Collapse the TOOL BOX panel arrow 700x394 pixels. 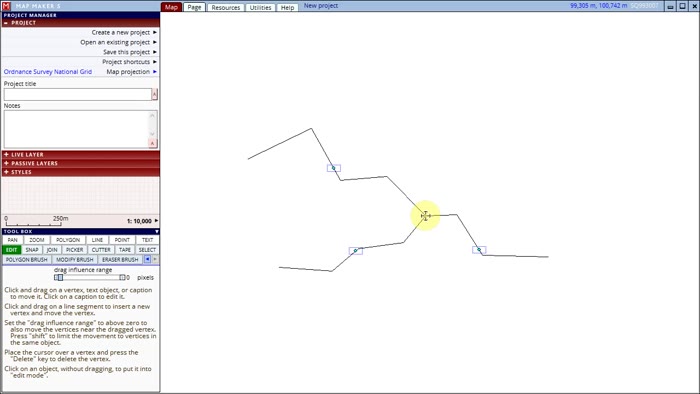(157, 232)
